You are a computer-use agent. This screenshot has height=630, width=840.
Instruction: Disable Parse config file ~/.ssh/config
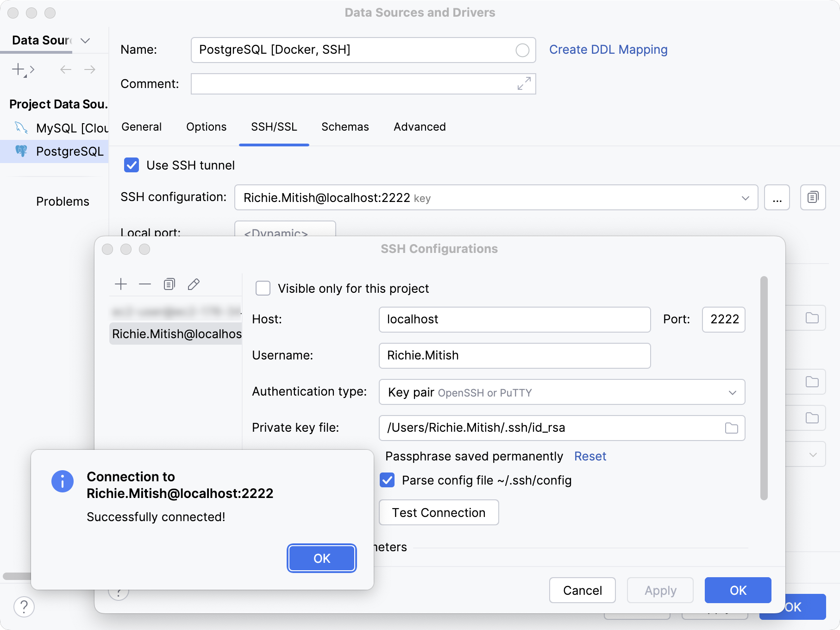pyautogui.click(x=387, y=480)
